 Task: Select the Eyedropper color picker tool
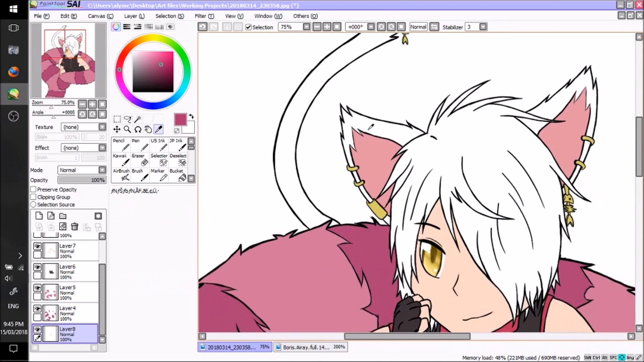(158, 129)
